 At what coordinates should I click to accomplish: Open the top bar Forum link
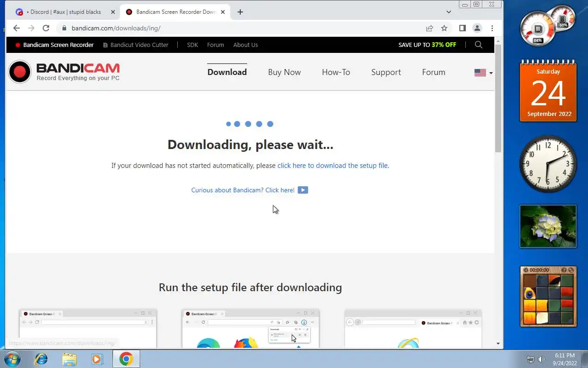pos(215,45)
